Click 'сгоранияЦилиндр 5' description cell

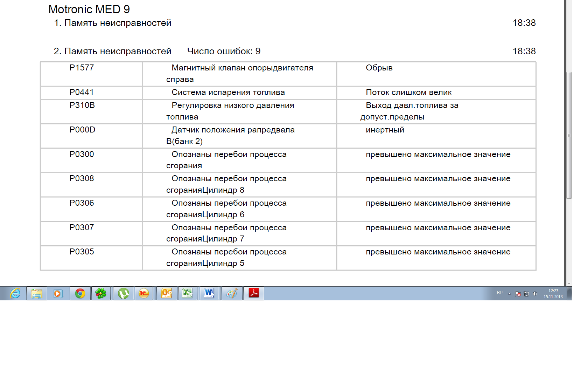tap(240, 258)
